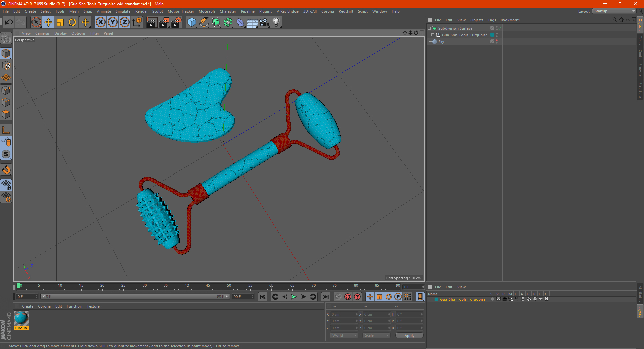Switch to Polygons mode icon

click(6, 114)
